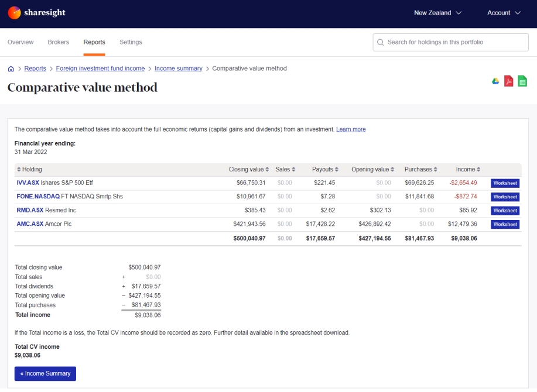Viewport: 537px width, 392px height.
Task: Select closing value $66,750.31
Action: (x=251, y=183)
